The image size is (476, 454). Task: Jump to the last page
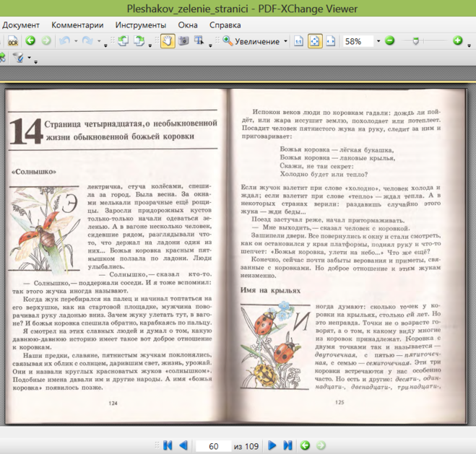pyautogui.click(x=287, y=445)
